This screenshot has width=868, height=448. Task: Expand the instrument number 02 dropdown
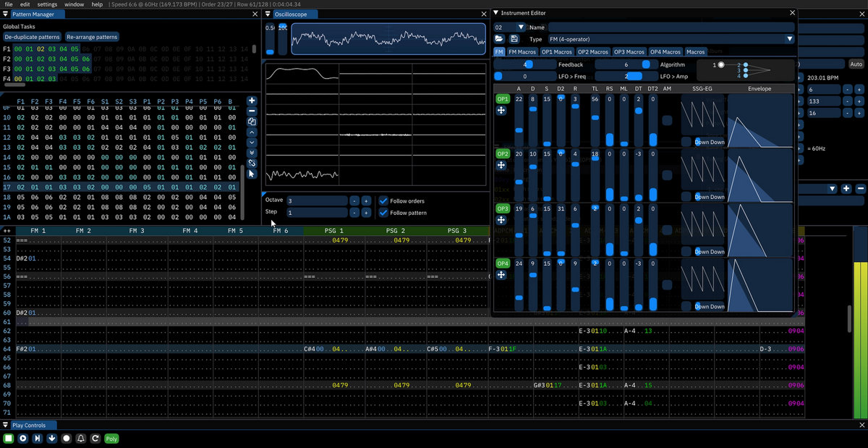[x=521, y=27]
